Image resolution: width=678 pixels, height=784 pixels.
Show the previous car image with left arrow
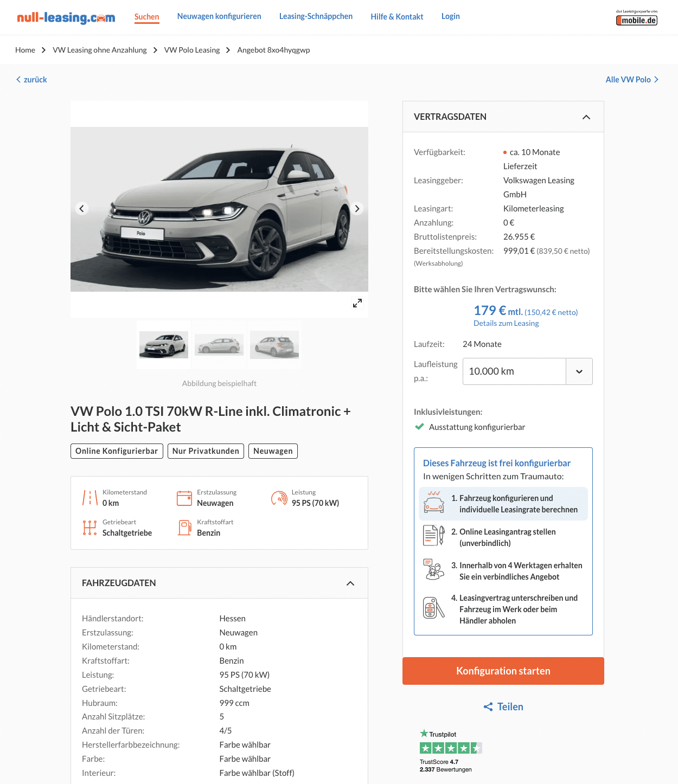click(x=82, y=209)
